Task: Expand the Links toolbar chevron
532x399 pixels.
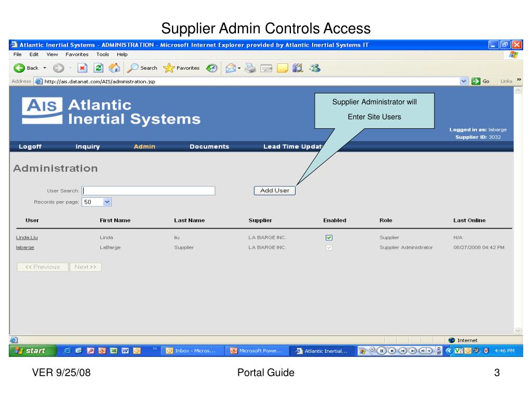Action: pos(519,80)
